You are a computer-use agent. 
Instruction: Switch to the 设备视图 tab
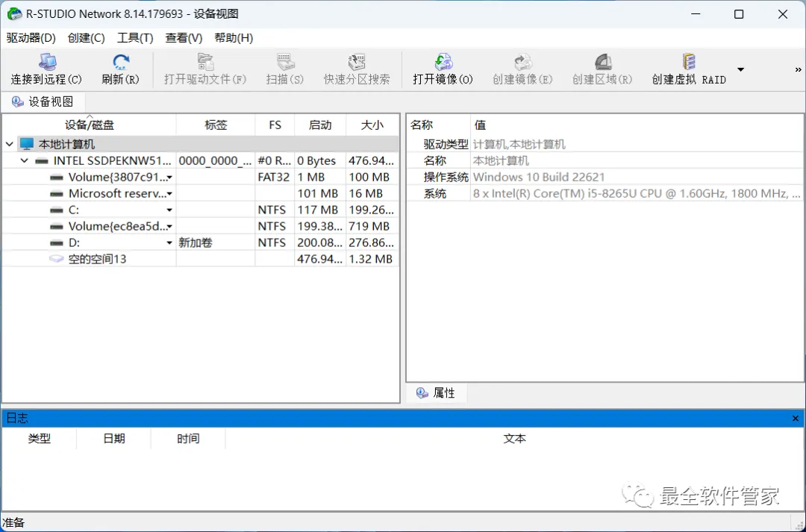pyautogui.click(x=43, y=101)
